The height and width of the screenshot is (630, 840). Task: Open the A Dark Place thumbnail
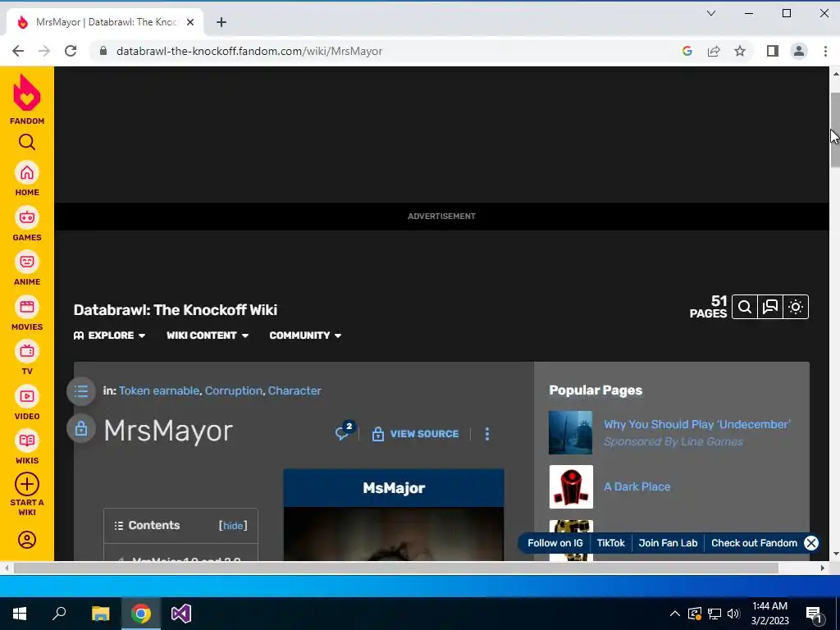[x=571, y=486]
